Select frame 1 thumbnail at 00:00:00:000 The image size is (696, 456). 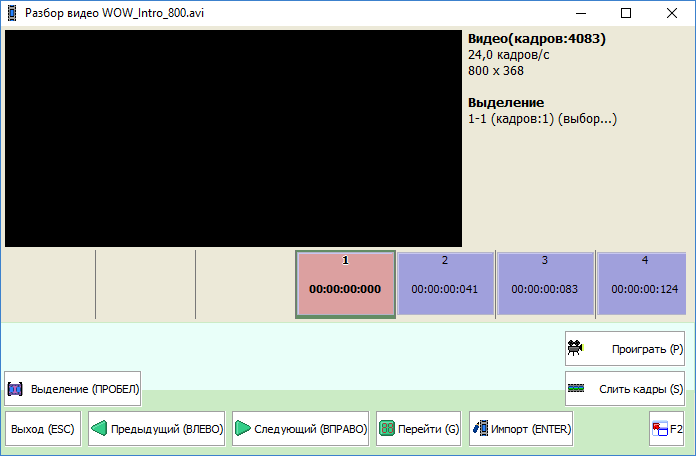click(345, 284)
